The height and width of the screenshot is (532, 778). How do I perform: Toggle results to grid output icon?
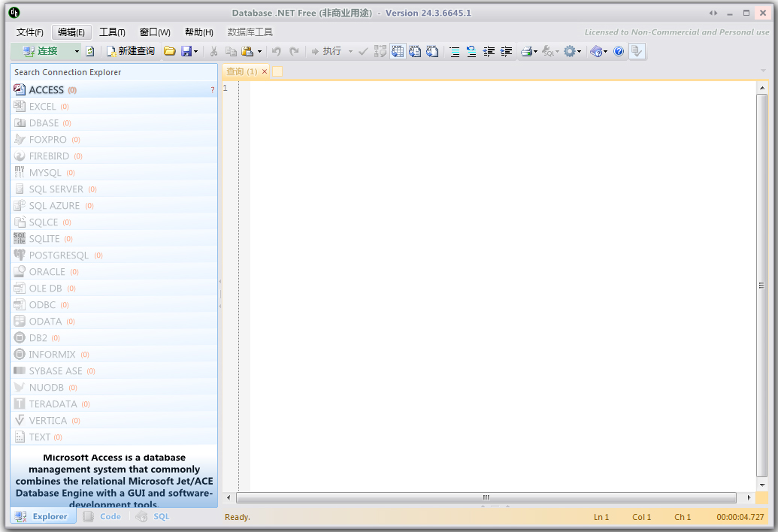398,51
